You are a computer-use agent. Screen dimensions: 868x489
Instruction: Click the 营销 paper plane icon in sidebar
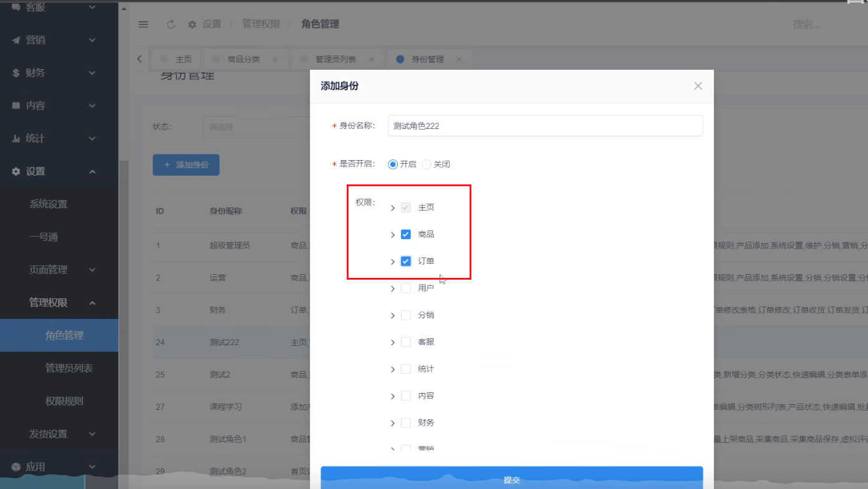pyautogui.click(x=16, y=40)
